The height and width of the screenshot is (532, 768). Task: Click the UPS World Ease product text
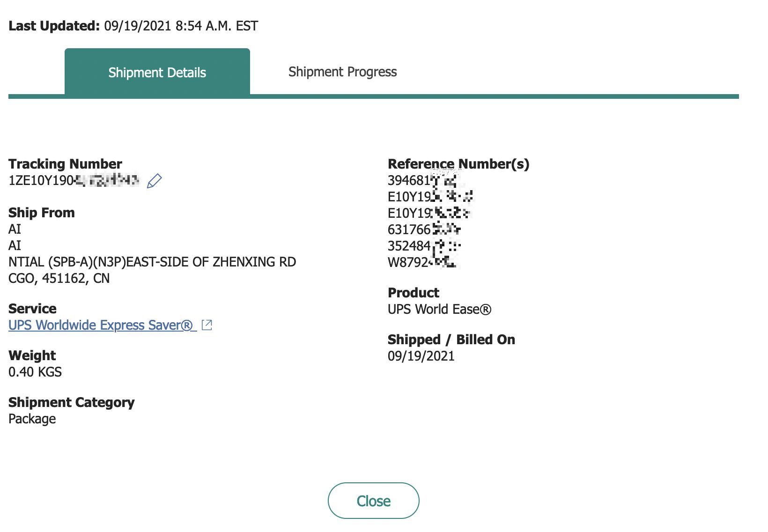tap(440, 309)
